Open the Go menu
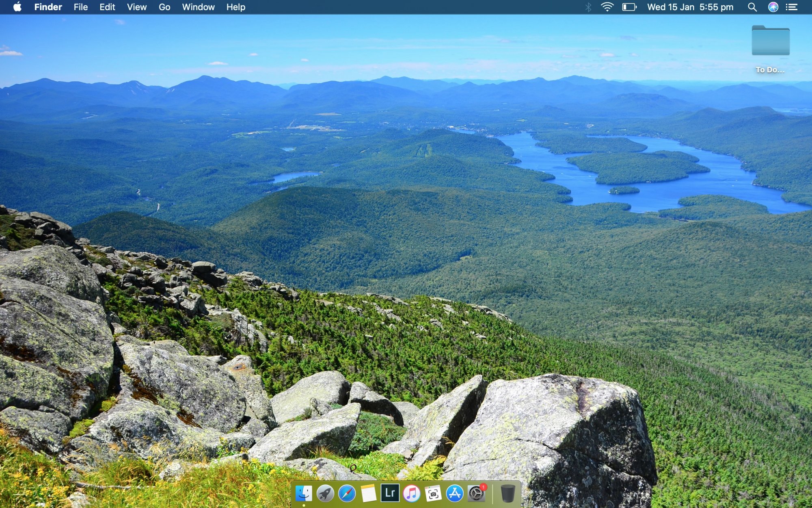This screenshot has height=508, width=812. click(x=164, y=7)
